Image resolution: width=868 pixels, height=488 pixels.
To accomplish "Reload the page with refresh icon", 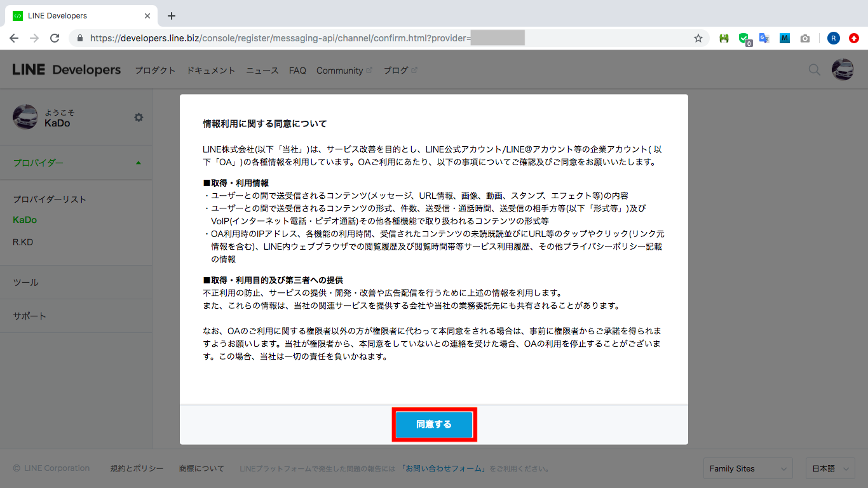I will 55,38.
